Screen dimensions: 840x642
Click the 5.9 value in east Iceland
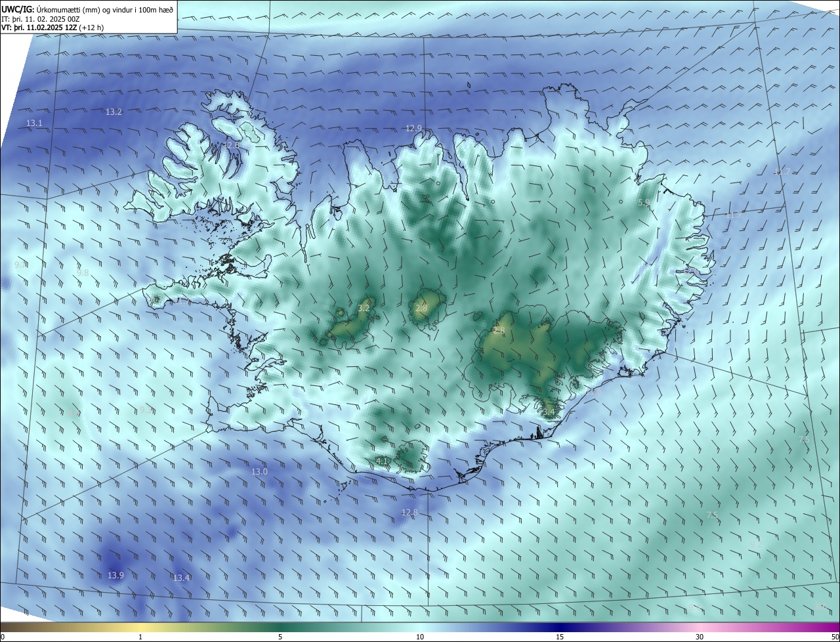644,203
